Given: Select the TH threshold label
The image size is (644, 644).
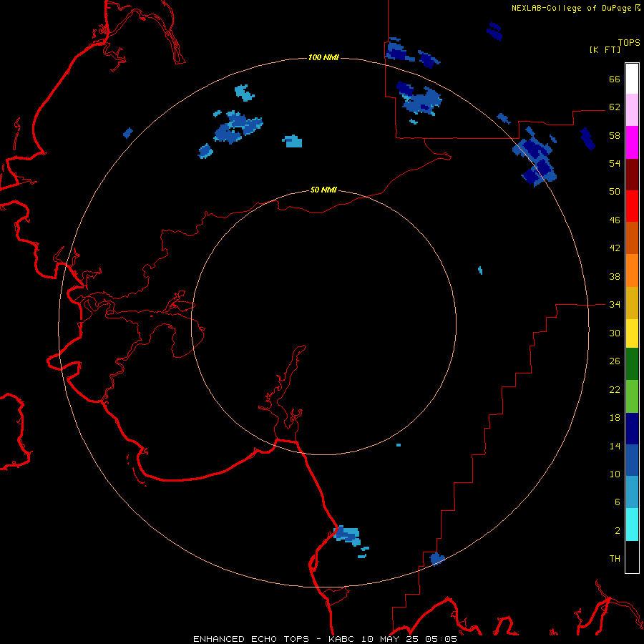Looking at the screenshot, I should point(615,559).
